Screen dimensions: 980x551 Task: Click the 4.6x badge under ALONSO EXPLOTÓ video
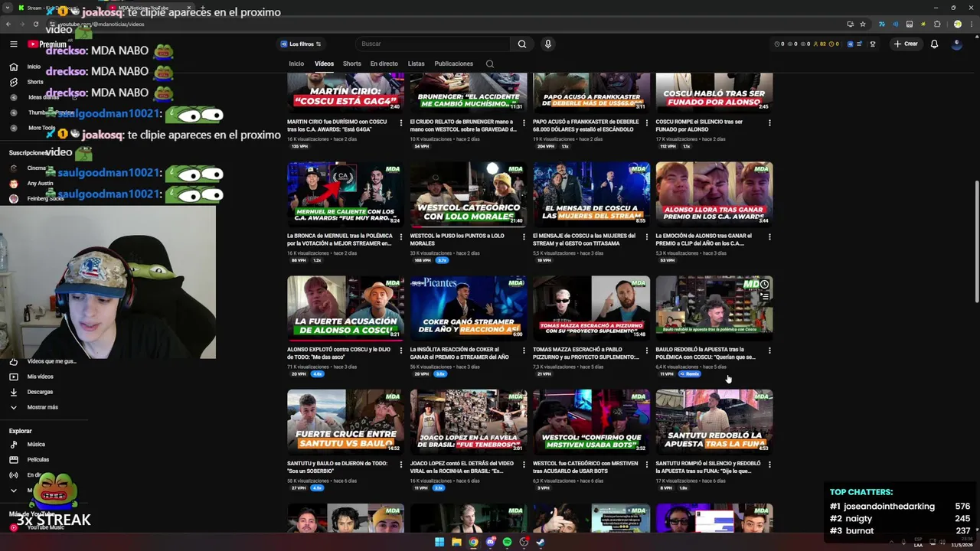(317, 374)
